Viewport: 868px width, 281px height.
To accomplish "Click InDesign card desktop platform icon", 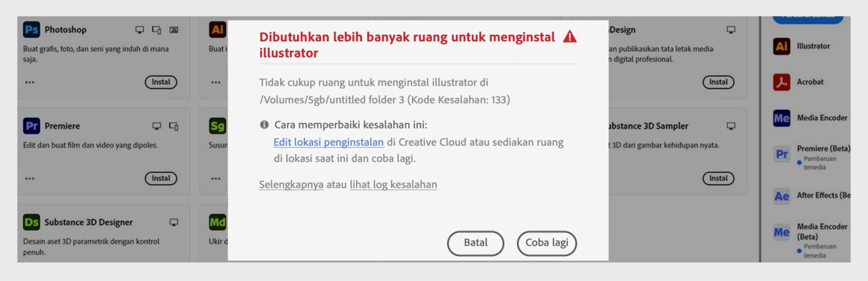I will click(731, 30).
